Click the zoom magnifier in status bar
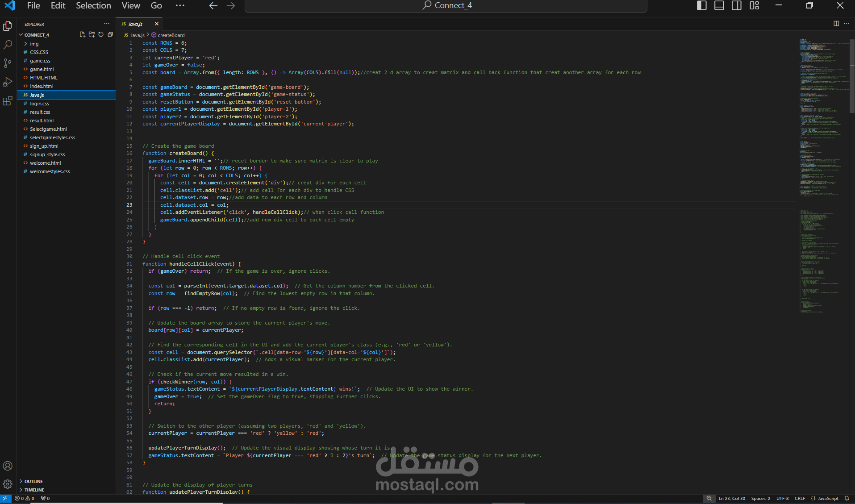 (x=709, y=498)
